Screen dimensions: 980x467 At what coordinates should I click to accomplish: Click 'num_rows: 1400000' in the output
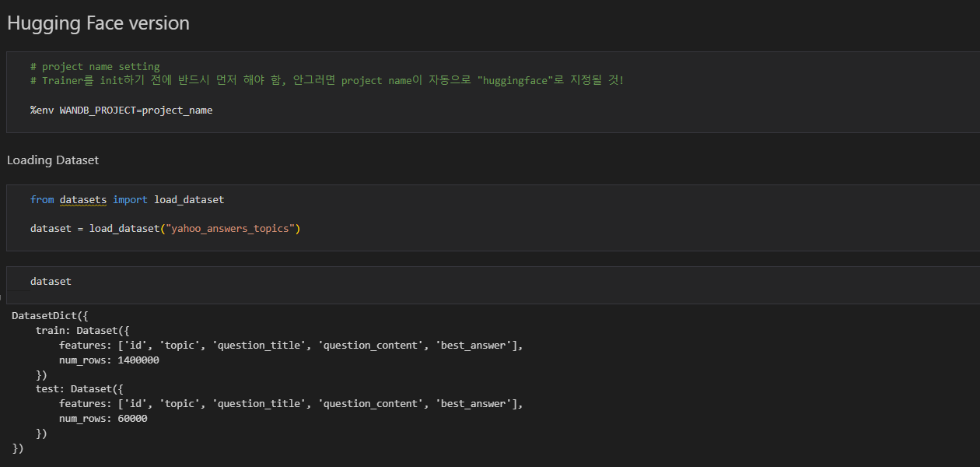pos(109,360)
